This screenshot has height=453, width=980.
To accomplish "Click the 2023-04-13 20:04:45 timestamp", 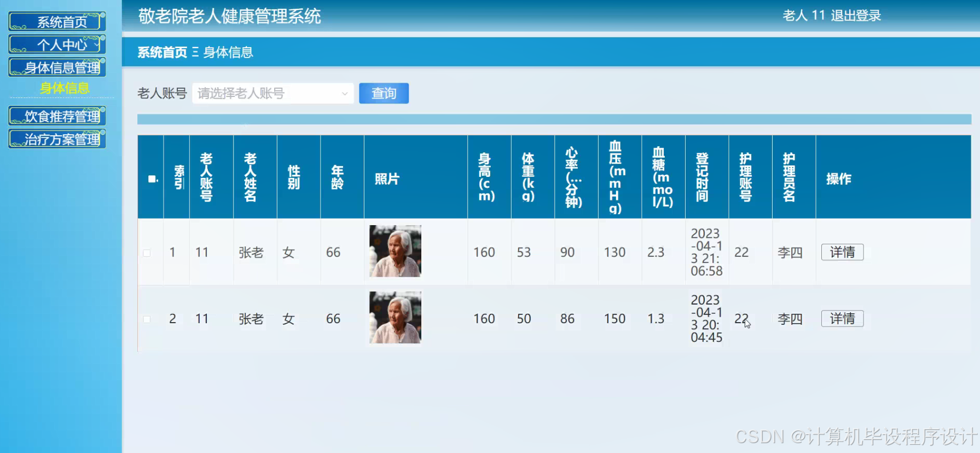I will pos(706,318).
